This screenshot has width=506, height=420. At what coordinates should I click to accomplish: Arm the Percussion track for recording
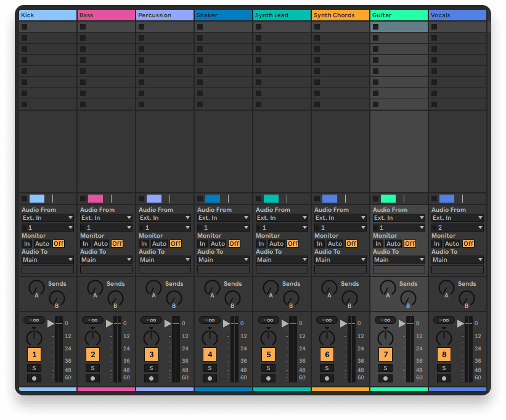(152, 378)
